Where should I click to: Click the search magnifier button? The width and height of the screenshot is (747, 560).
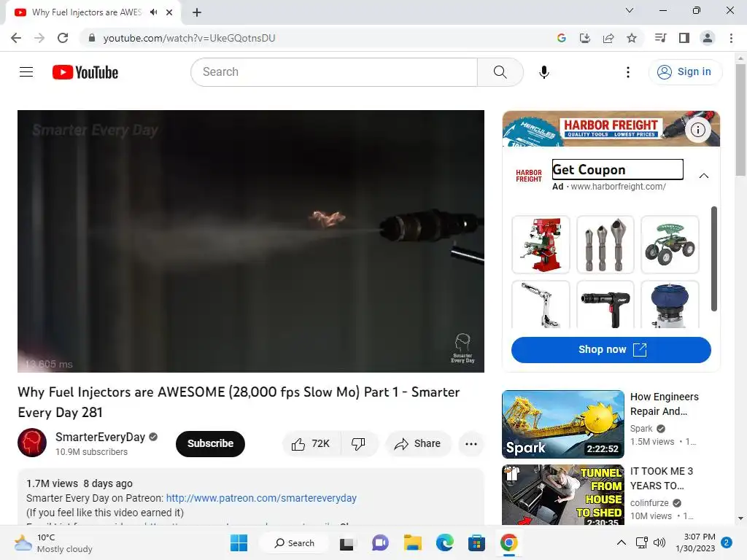500,72
